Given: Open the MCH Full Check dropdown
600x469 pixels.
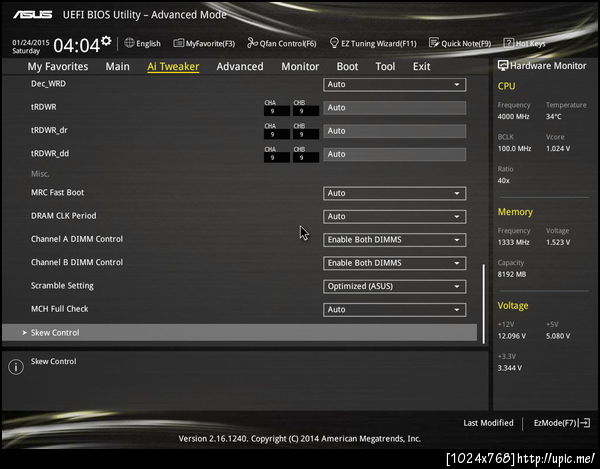Looking at the screenshot, I should point(395,309).
